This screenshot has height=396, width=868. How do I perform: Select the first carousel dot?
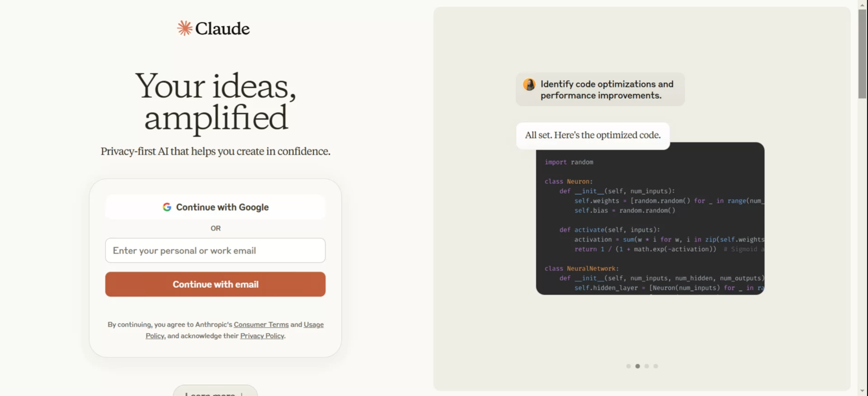pyautogui.click(x=629, y=366)
